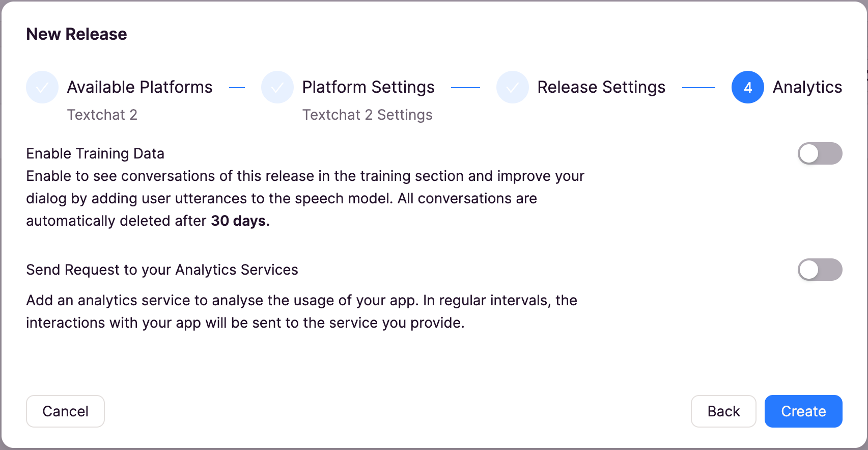This screenshot has width=868, height=450.
Task: Click the New Release dialog title
Action: 76,34
